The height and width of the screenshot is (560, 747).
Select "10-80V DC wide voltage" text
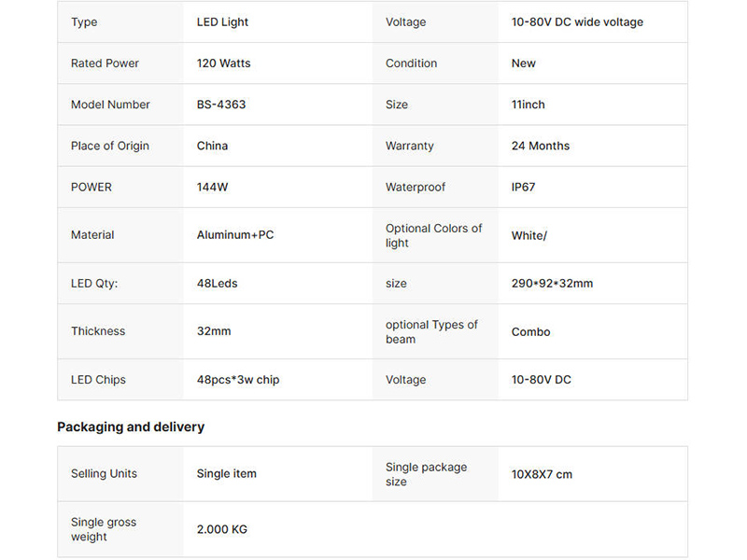577,22
